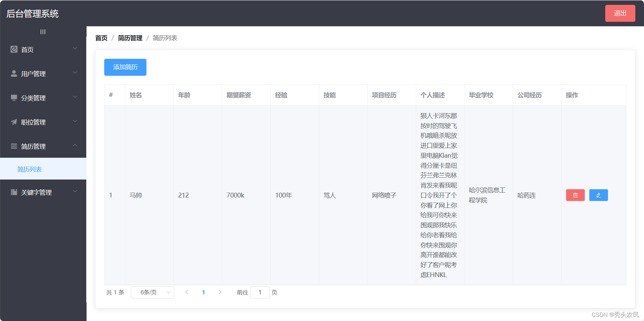Screen dimensions: 644x321
Task: Open the 首页 sidebar menu
Action: click(43, 49)
